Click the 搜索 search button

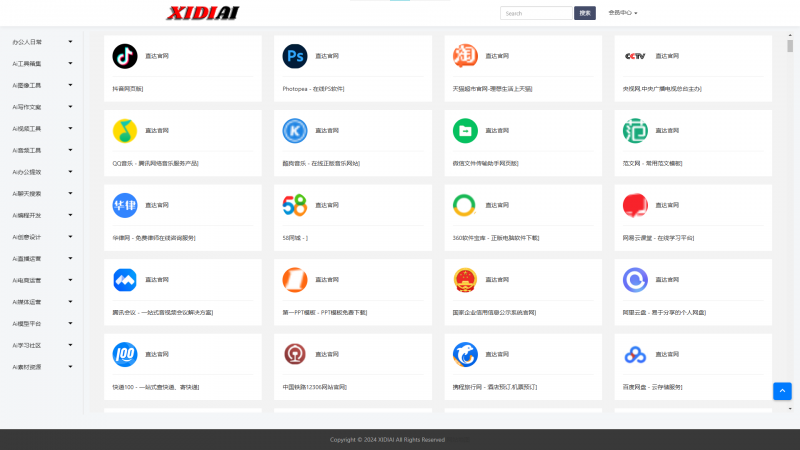[x=585, y=13]
